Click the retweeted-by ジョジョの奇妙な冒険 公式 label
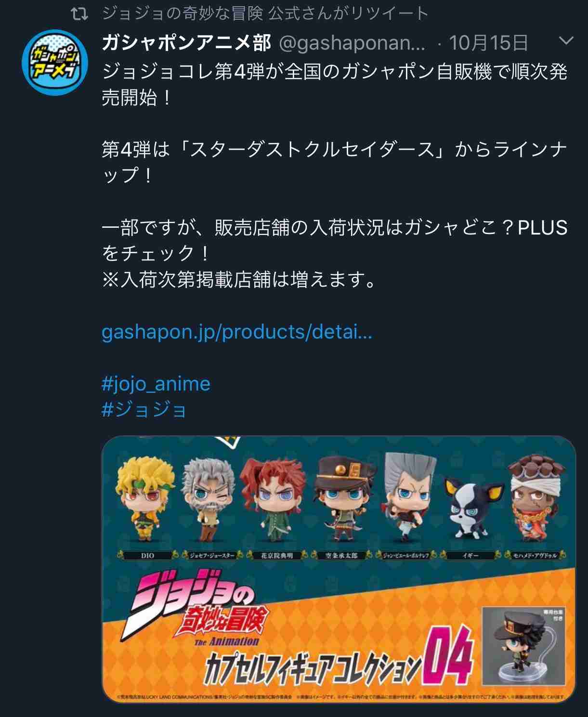This screenshot has height=717, width=588. click(x=265, y=13)
